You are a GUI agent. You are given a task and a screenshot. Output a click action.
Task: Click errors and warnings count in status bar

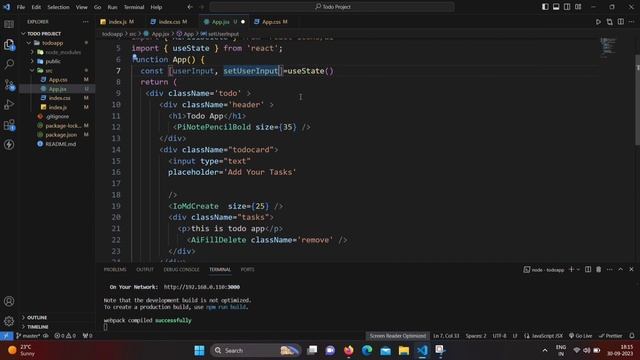(x=65, y=336)
